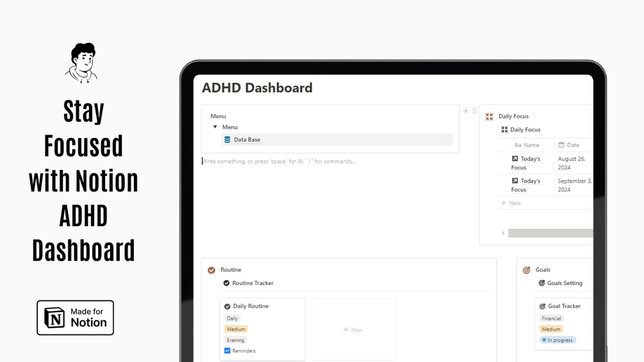This screenshot has width=644, height=362.
Task: Add a New row in Daily Focus
Action: [x=511, y=202]
